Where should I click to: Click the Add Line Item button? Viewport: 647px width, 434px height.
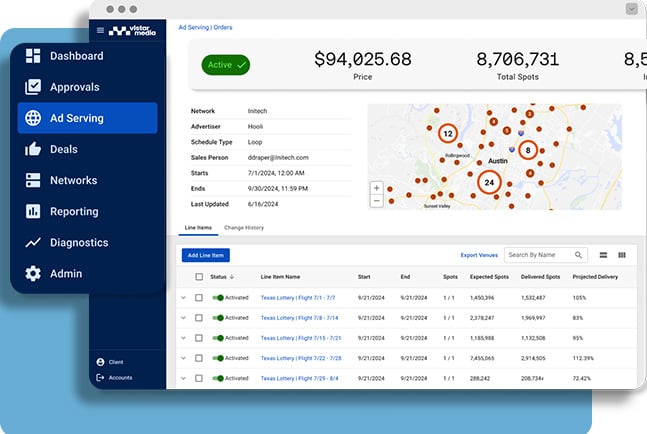tap(205, 255)
